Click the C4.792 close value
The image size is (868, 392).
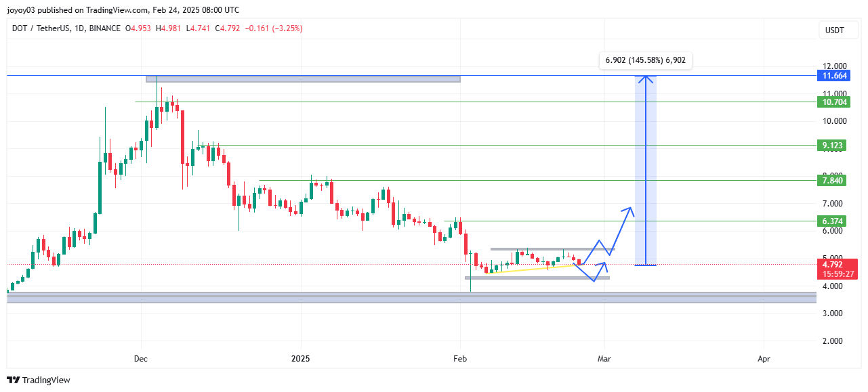point(228,28)
